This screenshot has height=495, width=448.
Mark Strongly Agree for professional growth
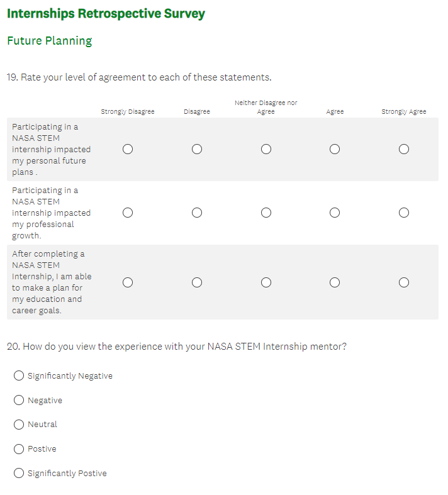(x=404, y=213)
